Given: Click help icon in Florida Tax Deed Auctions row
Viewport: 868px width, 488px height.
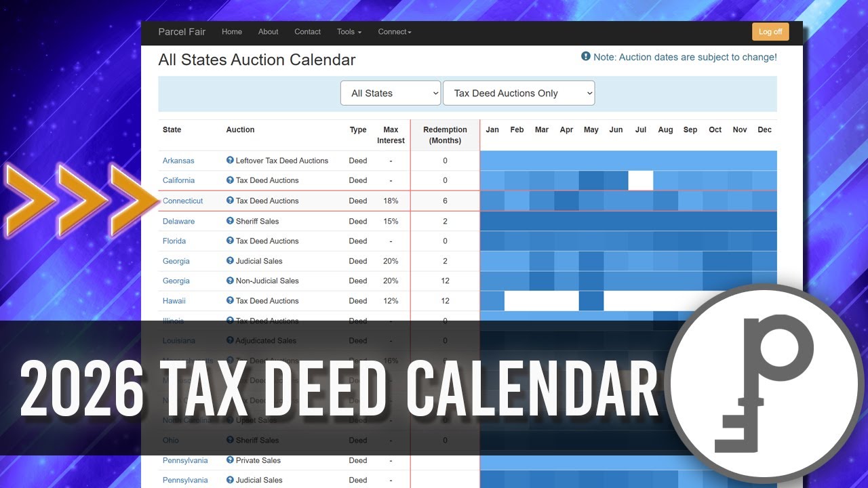Looking at the screenshot, I should [230, 241].
